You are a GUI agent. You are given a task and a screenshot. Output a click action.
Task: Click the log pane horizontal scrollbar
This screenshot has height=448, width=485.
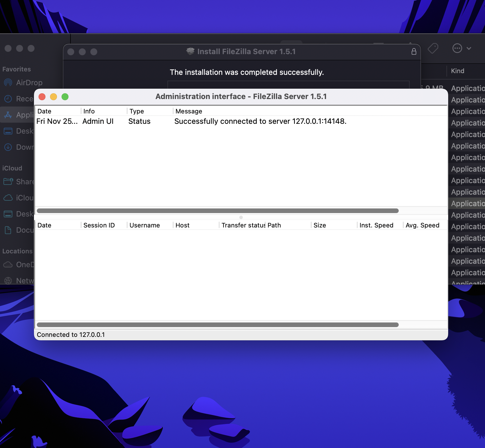click(218, 211)
